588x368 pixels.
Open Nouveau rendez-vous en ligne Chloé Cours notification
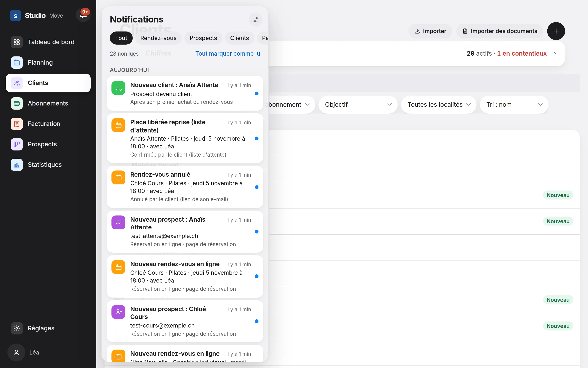pyautogui.click(x=185, y=276)
